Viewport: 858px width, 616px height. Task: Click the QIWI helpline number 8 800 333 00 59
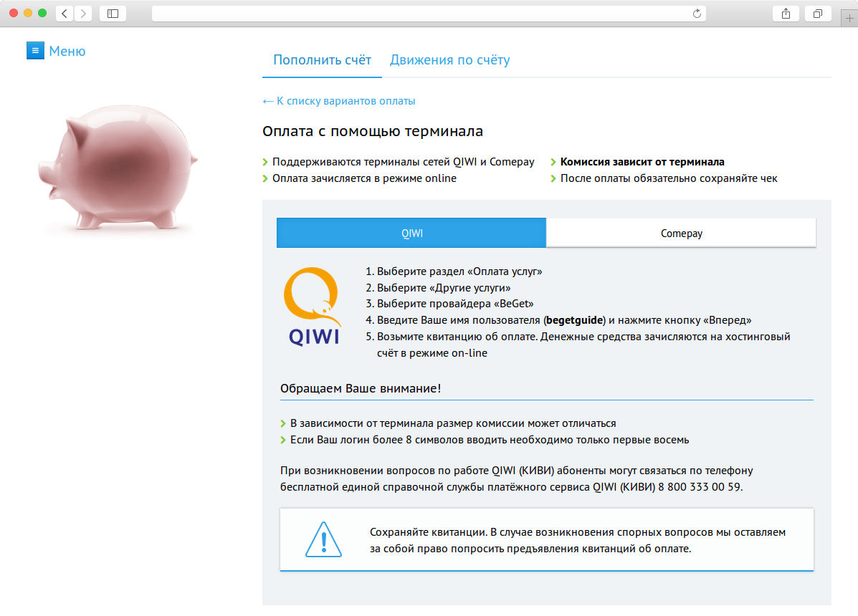point(700,487)
